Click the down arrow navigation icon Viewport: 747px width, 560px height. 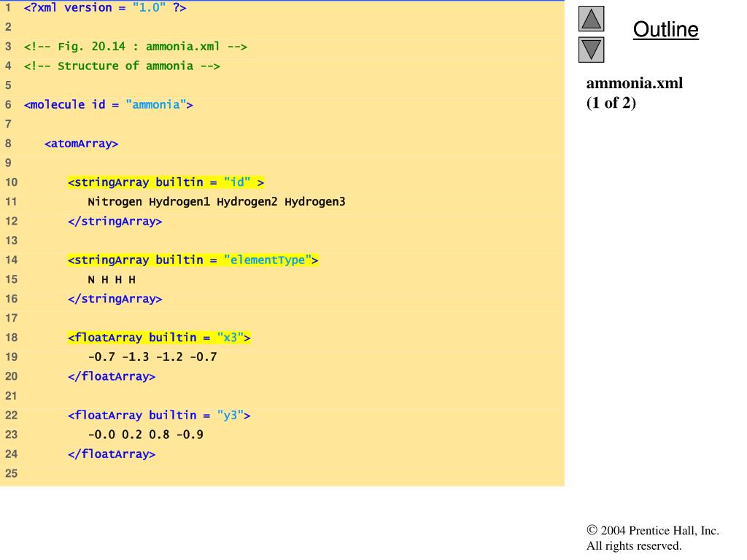(591, 50)
